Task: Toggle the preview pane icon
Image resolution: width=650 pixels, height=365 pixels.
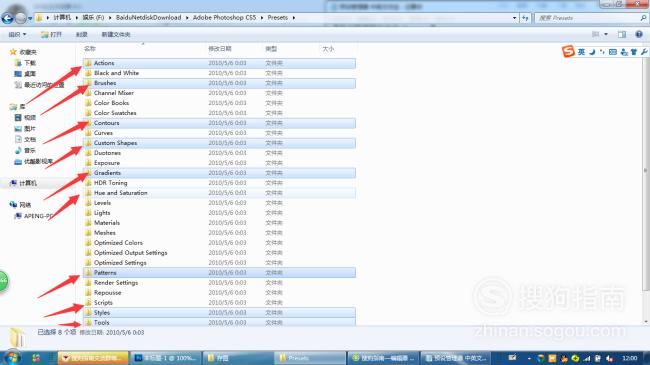Action: click(x=622, y=34)
